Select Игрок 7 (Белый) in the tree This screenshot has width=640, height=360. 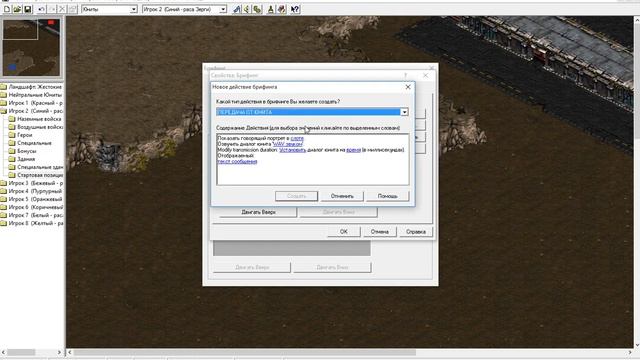coord(36,215)
